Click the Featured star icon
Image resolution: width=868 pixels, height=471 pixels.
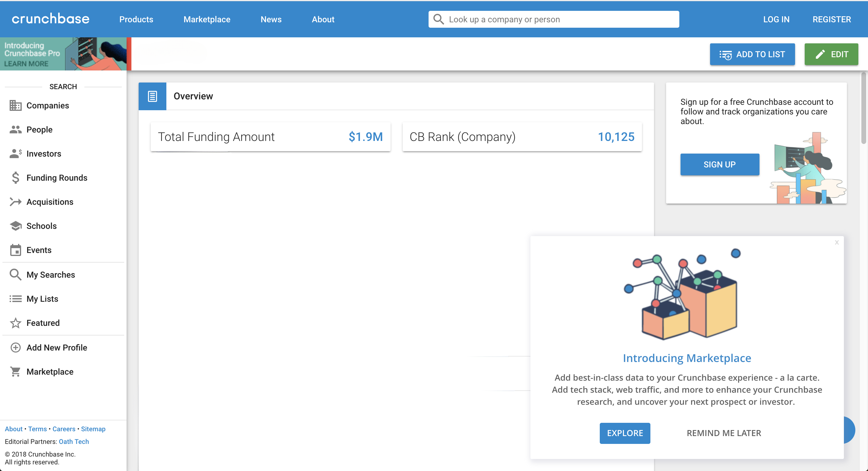[x=15, y=323]
